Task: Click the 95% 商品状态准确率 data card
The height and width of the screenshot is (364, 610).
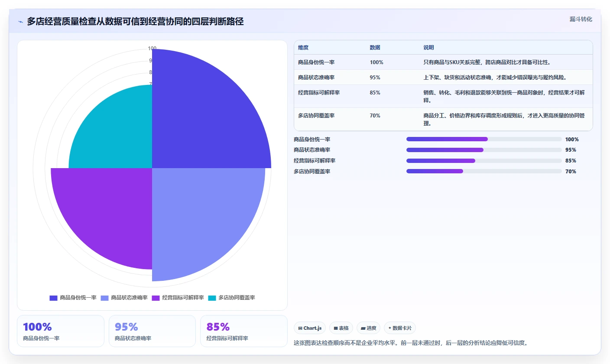Action: click(152, 331)
